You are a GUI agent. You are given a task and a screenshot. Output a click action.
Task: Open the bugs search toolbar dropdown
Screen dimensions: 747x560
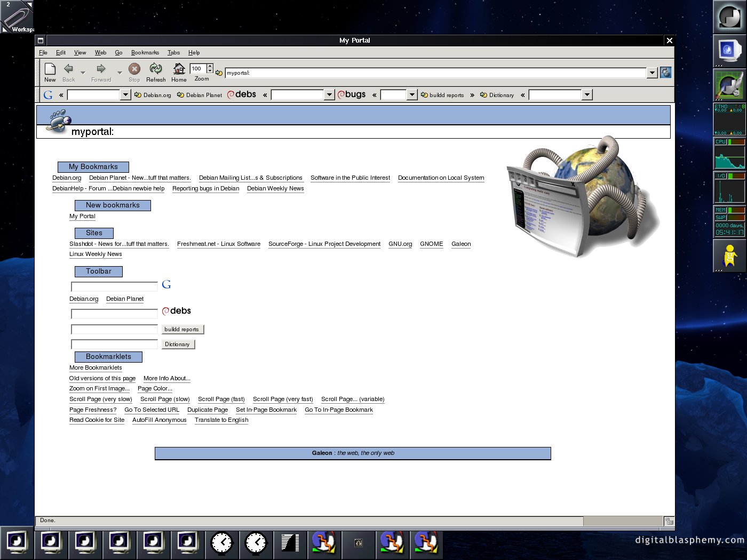click(x=412, y=95)
